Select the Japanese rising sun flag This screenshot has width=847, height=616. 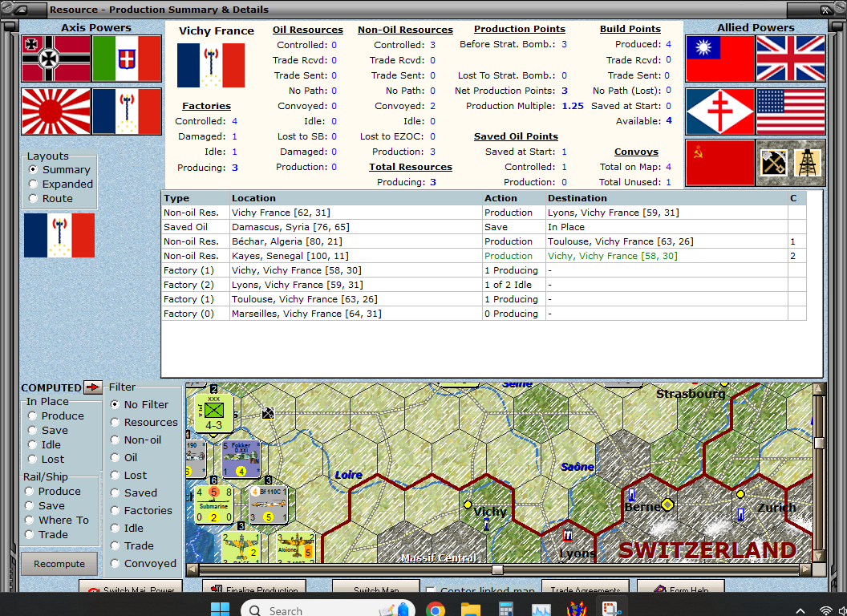[x=56, y=111]
